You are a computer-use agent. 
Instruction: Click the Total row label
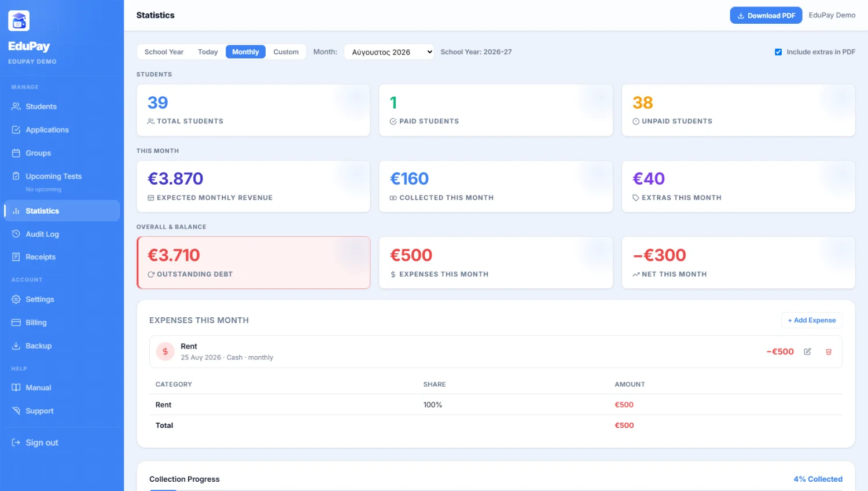pos(164,426)
